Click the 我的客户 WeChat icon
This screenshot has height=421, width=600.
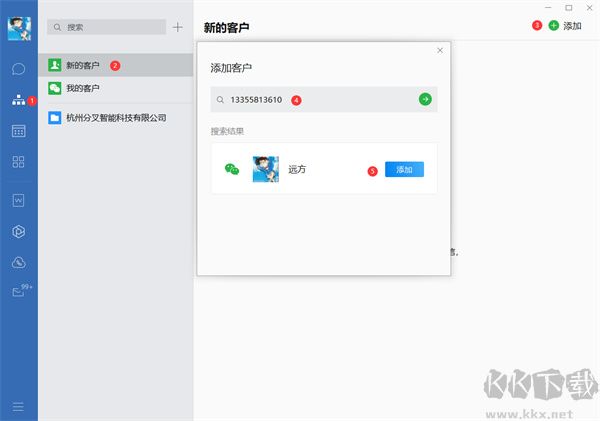point(54,88)
